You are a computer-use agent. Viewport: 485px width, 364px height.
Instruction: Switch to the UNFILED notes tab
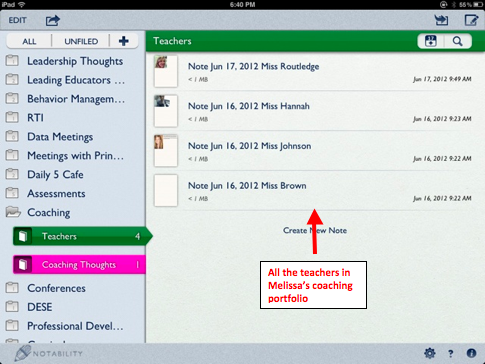pos(81,41)
